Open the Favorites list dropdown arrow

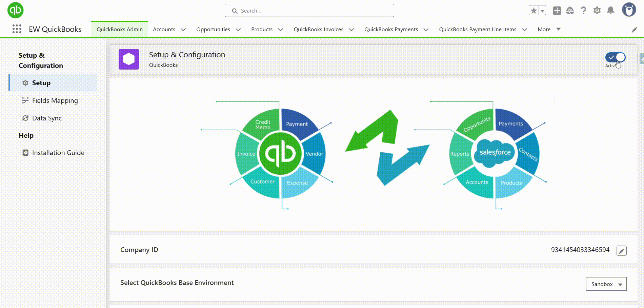coord(542,11)
